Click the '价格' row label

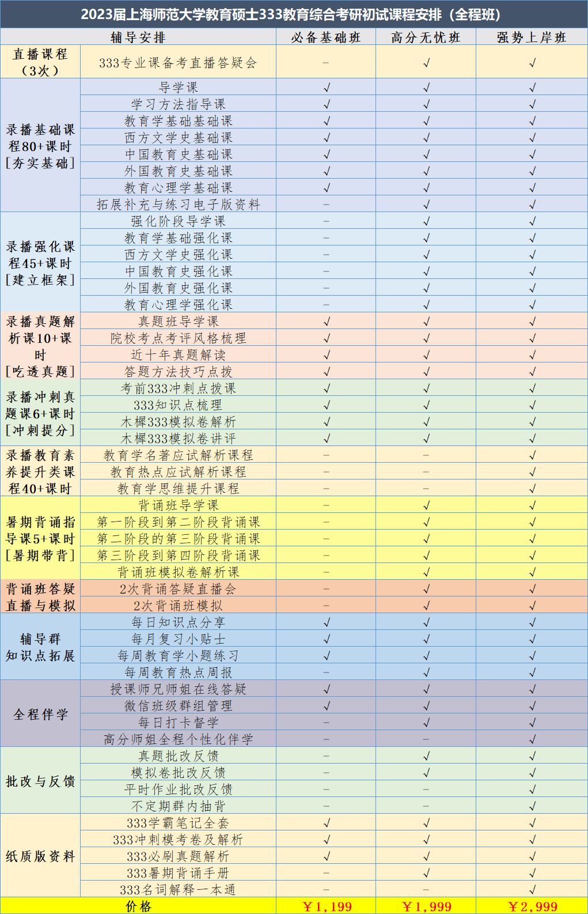click(x=138, y=907)
